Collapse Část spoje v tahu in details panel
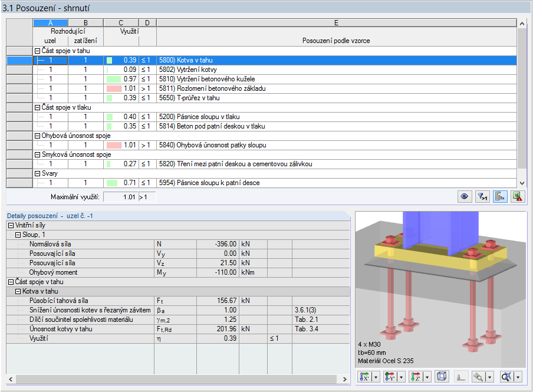Viewport: 533px width, 392px height. coord(11,282)
